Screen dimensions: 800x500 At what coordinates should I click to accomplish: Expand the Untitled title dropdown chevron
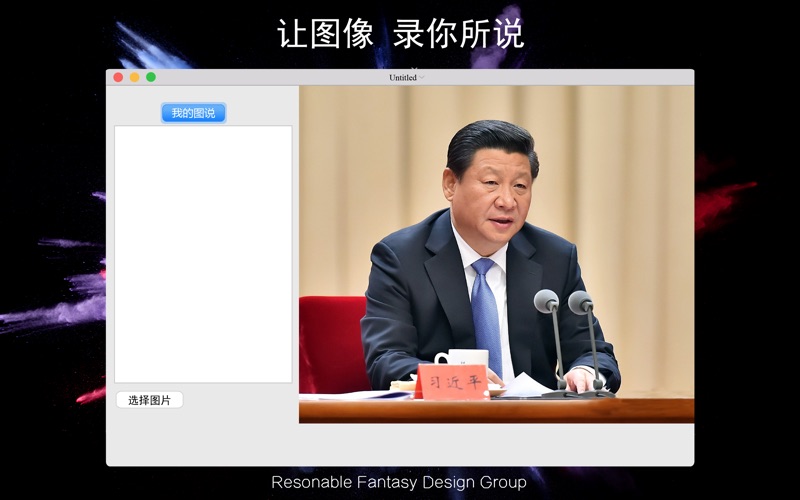(423, 77)
